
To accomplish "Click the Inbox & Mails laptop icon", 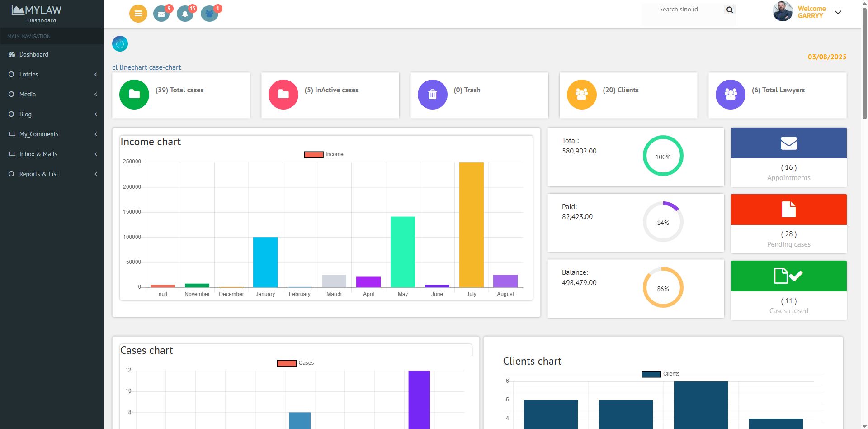I will [x=12, y=154].
